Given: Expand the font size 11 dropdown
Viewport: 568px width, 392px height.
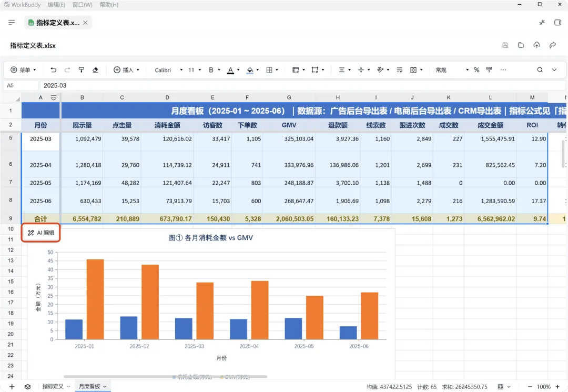Looking at the screenshot, I should click(195, 70).
